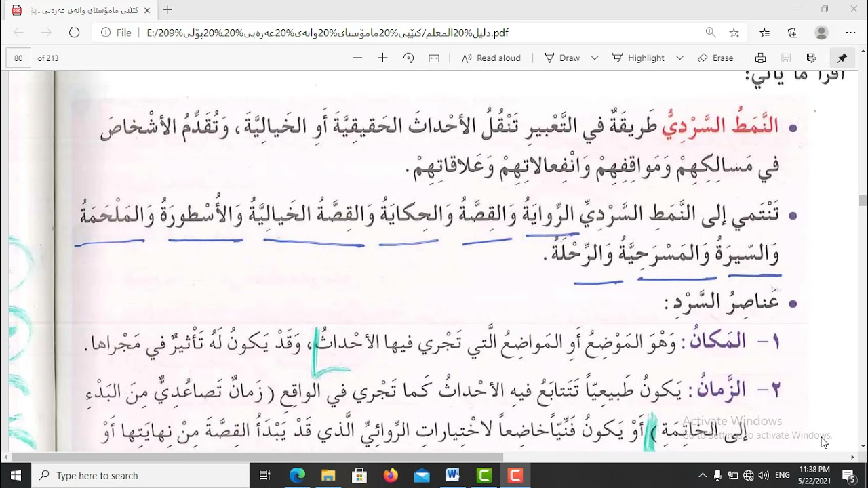Open Microsoft Edge from the taskbar

(x=297, y=475)
